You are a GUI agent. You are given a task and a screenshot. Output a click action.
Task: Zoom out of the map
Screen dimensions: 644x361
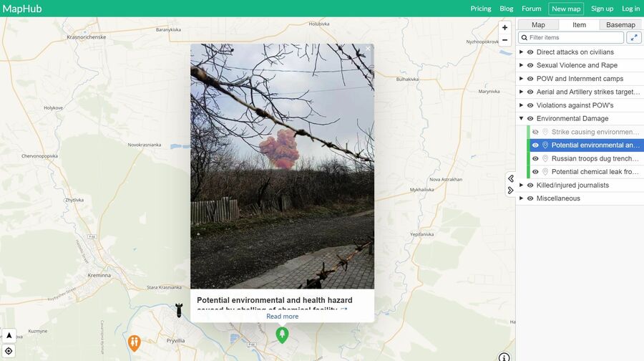point(505,40)
